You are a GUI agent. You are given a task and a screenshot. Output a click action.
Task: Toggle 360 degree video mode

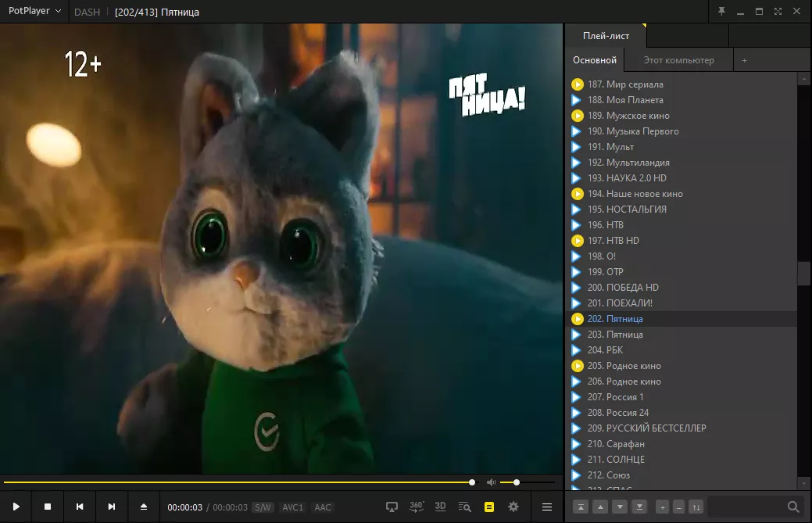pyautogui.click(x=417, y=507)
